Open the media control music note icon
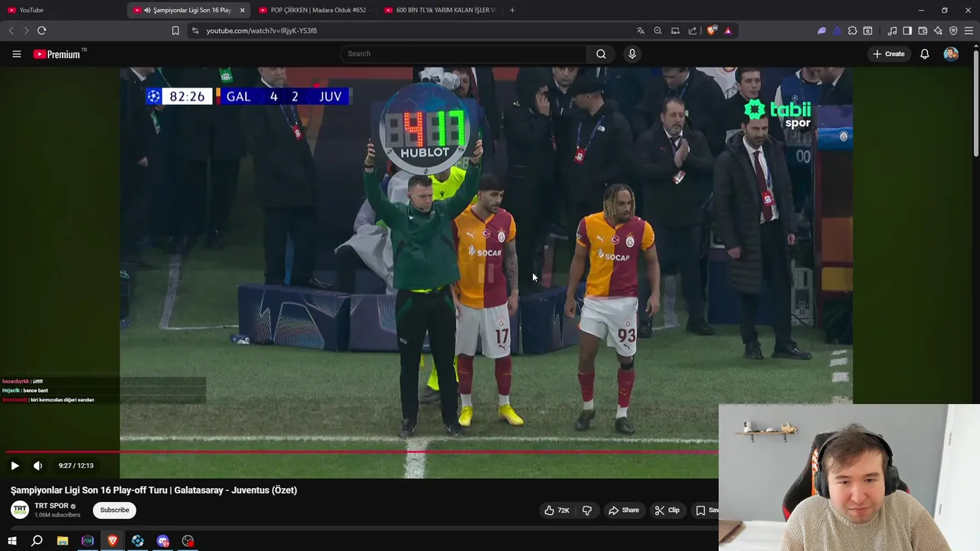This screenshot has width=980, height=551. coord(892,31)
